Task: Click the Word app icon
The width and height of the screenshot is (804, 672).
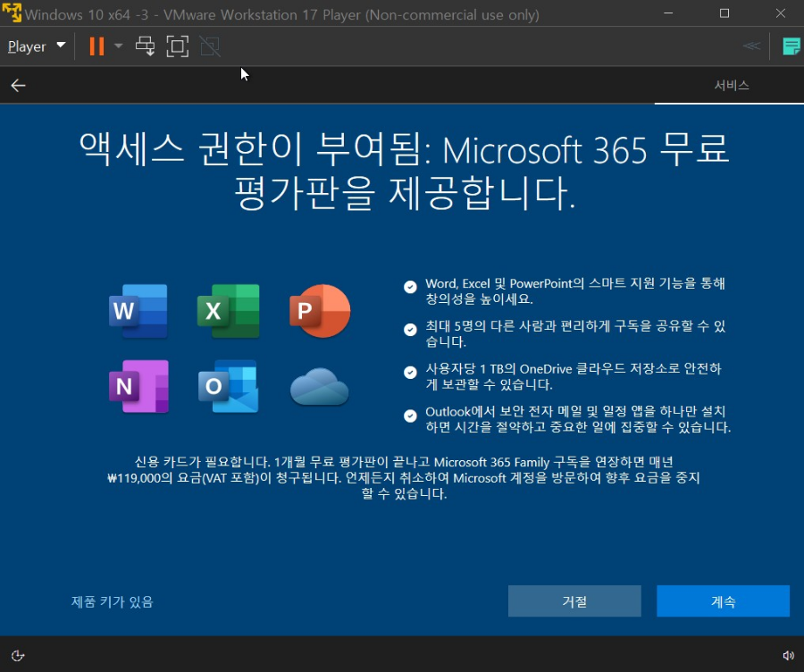Action: pyautogui.click(x=138, y=311)
